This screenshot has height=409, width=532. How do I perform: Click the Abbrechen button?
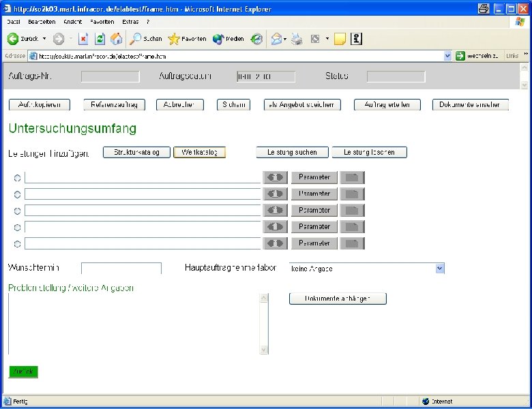(180, 105)
